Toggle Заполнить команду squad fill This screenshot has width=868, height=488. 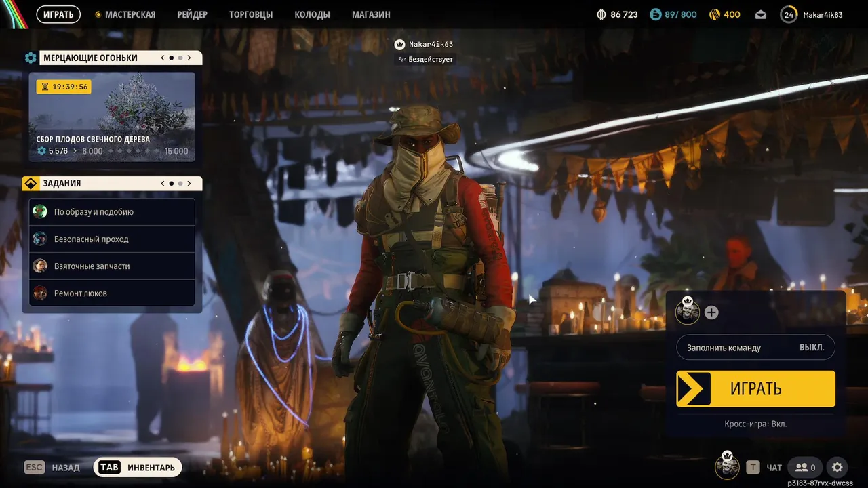[x=755, y=348]
